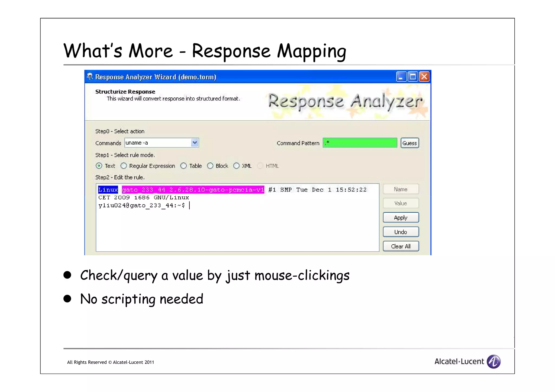Apply the rule with the Apply button
555x392 pixels.
401,218
